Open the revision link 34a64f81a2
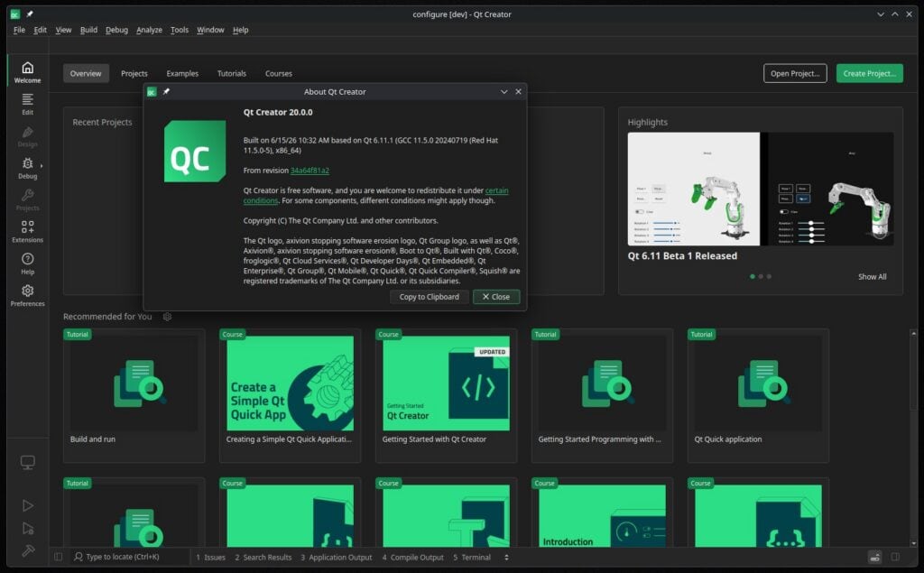 pos(310,171)
